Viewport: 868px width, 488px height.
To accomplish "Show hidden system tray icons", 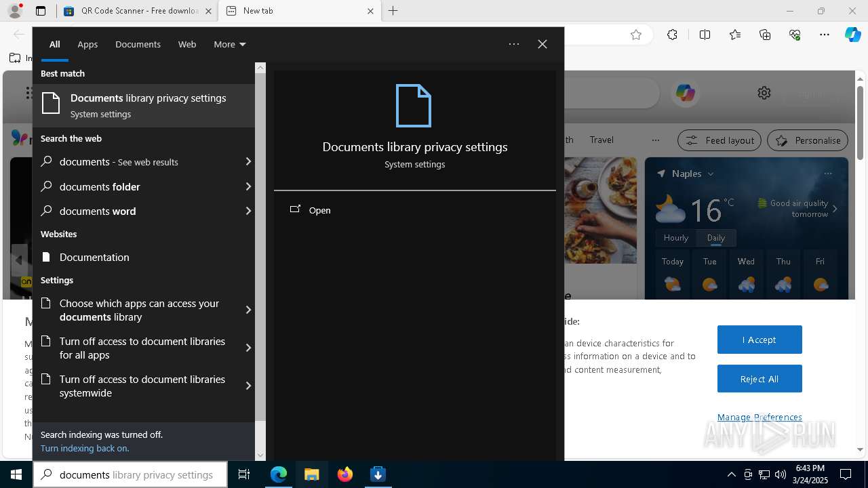I will coord(731,474).
